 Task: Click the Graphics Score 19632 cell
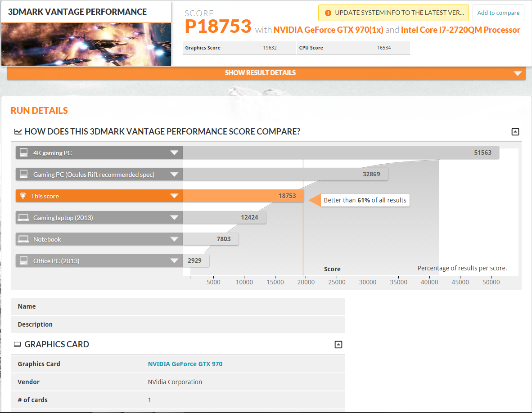click(239, 48)
